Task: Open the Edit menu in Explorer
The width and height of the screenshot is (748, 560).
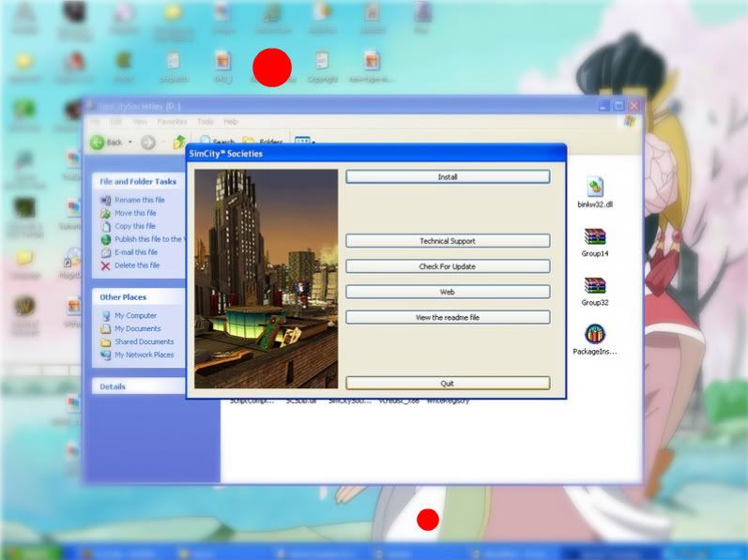Action: pos(116,122)
